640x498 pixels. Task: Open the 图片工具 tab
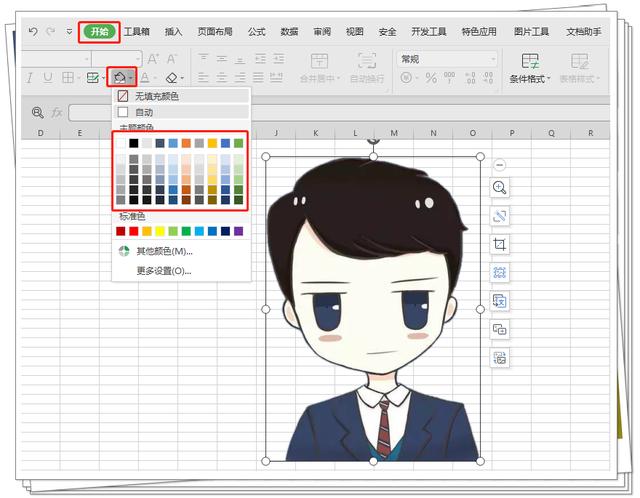coord(531,31)
